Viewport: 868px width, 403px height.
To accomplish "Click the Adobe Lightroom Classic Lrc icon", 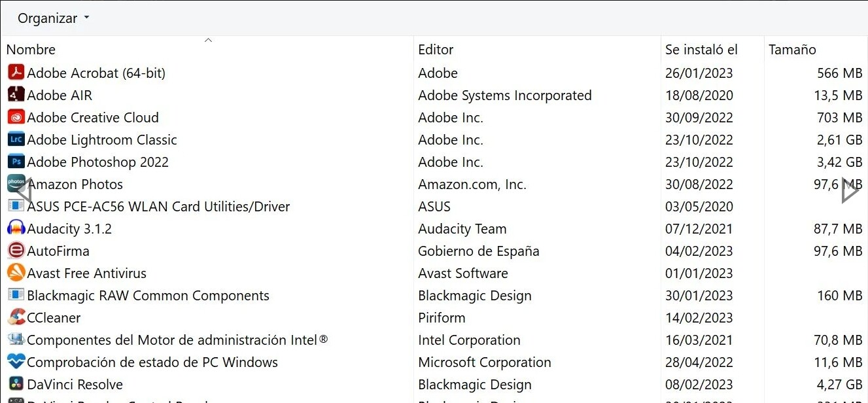I will coord(16,139).
